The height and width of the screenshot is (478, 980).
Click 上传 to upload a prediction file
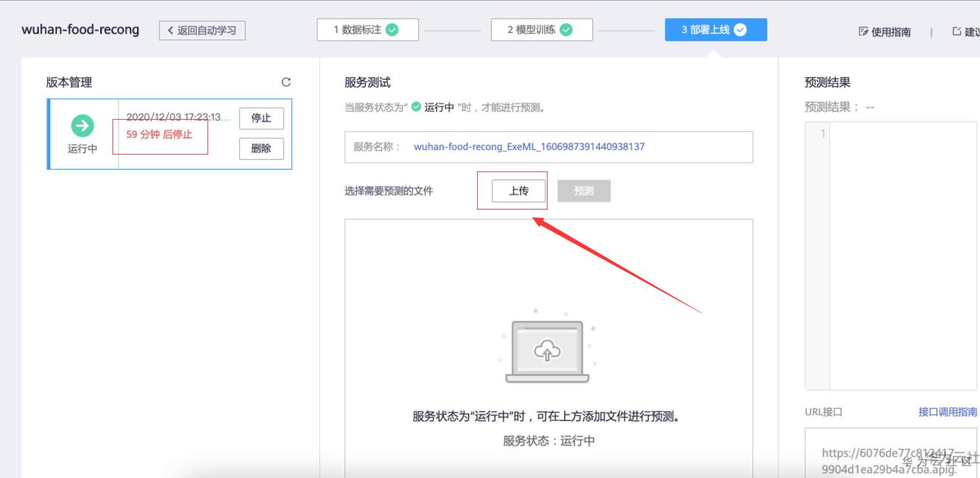click(518, 191)
